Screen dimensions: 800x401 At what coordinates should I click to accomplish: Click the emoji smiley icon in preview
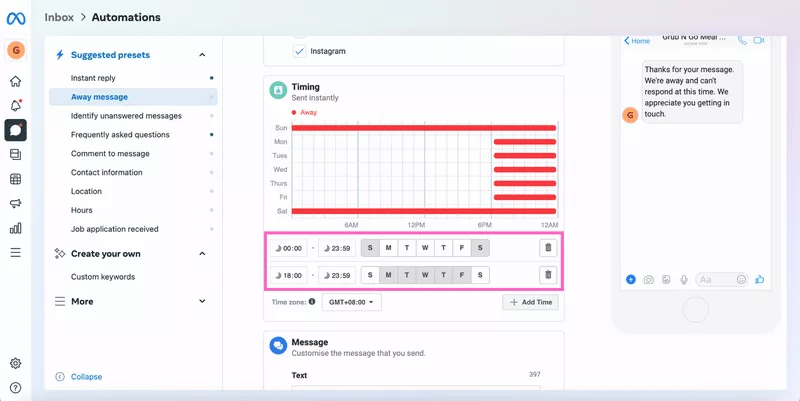tap(741, 279)
